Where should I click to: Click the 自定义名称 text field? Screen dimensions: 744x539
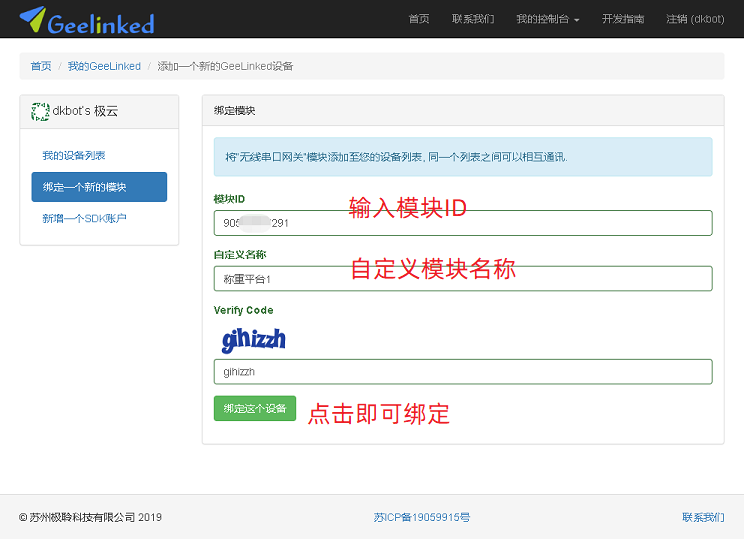462,278
